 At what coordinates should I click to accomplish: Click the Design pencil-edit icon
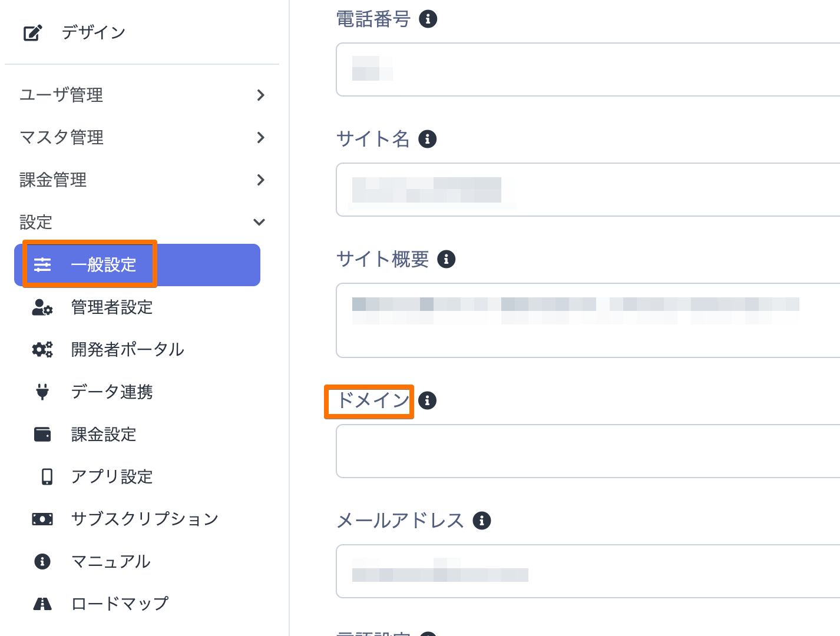[x=32, y=33]
